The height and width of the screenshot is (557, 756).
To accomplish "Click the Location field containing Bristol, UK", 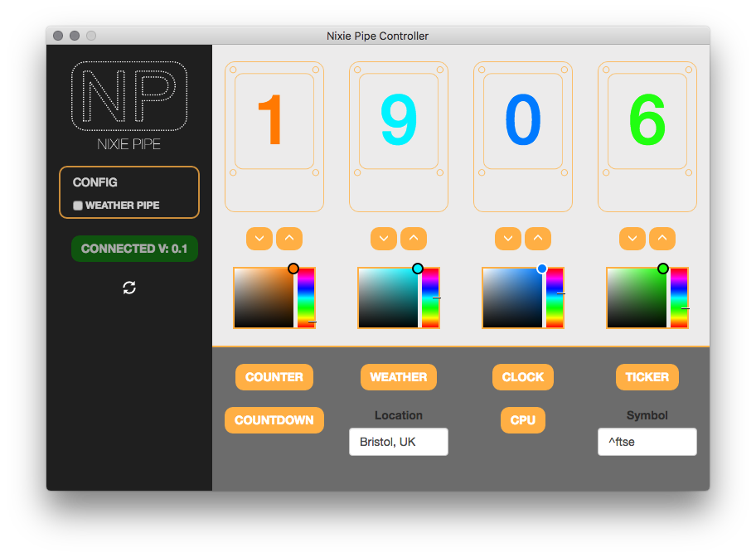I will tap(399, 442).
